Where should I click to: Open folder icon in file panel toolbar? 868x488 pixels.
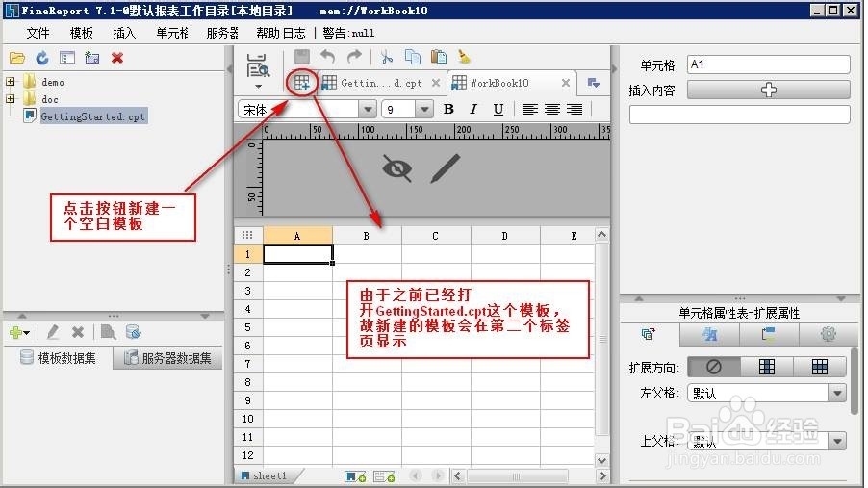pyautogui.click(x=17, y=58)
